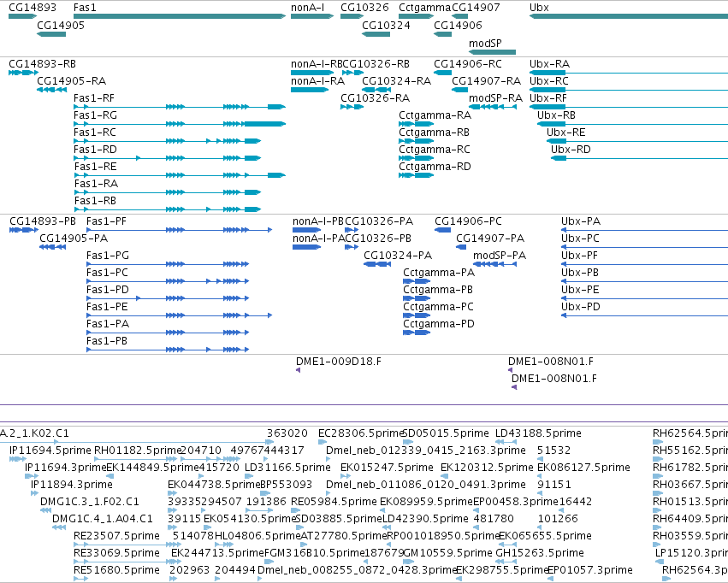
Task: Click the DME1-009D18.F feature label
Action: point(339,362)
